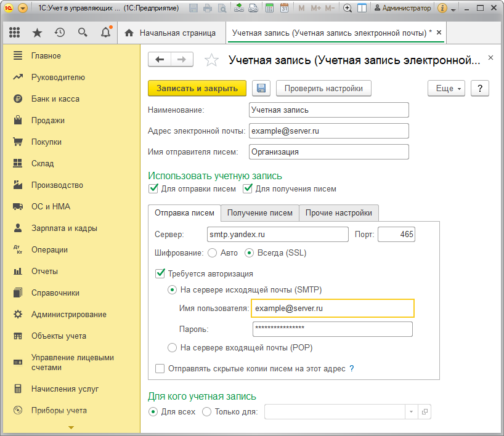The height and width of the screenshot is (436, 504).
Task: Open the 'Только для' user dropdown arrow
Action: pos(411,412)
